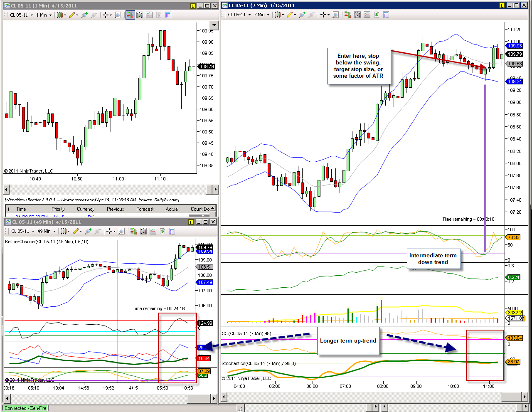532x412 pixels.
Task: Open data series icon in 7 Min chart
Action: [x=357, y=15]
